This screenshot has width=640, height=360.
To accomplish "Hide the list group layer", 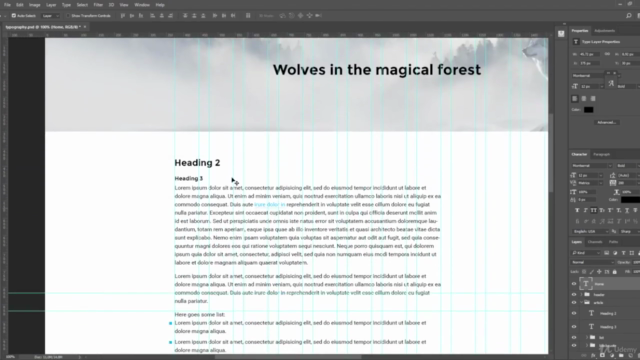I will point(574,338).
